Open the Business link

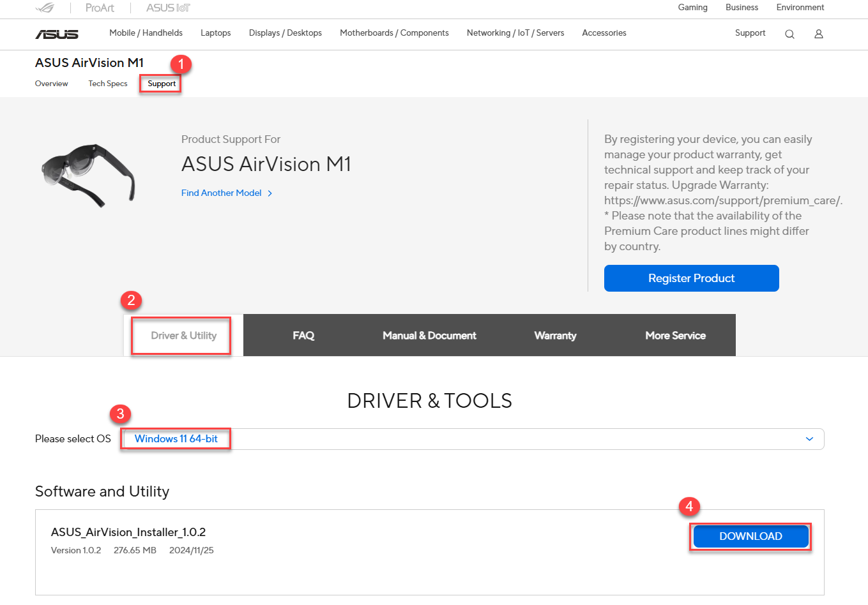click(x=742, y=8)
